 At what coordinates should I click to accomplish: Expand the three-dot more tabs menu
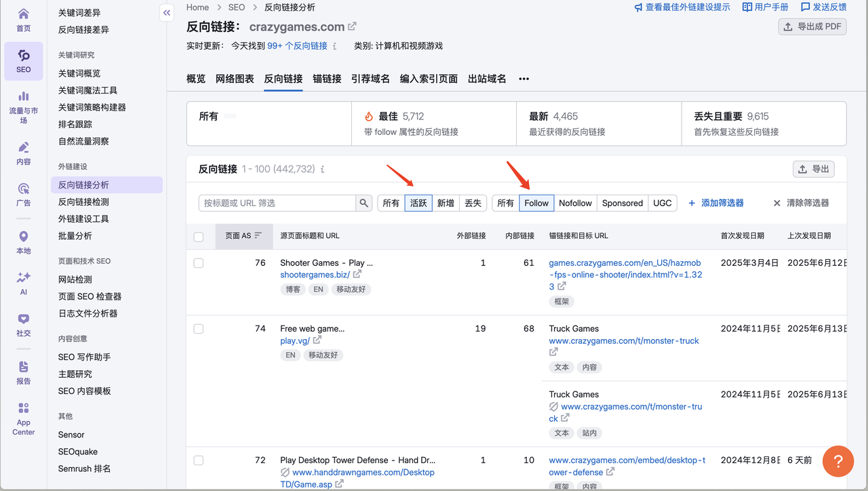pyautogui.click(x=524, y=79)
